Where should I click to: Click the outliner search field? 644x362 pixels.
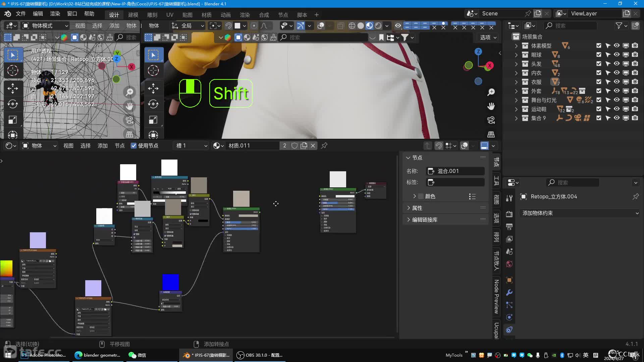coord(571,26)
